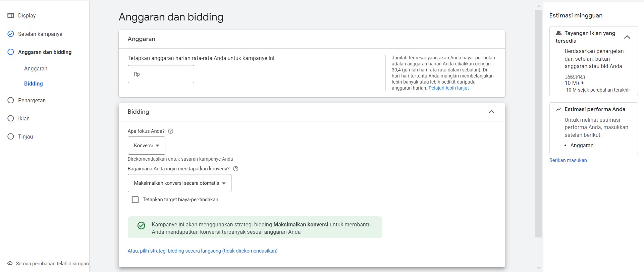Screen dimensions: 644x272
Task: Open Maksimalkan konversi secara otomatis dropdown
Action: (179, 183)
